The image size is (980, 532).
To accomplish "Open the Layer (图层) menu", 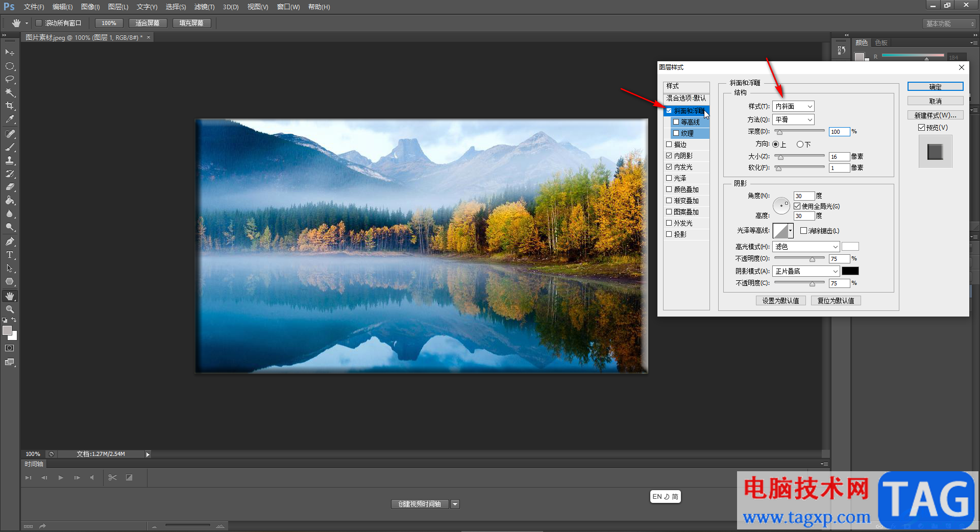I will tap(118, 7).
